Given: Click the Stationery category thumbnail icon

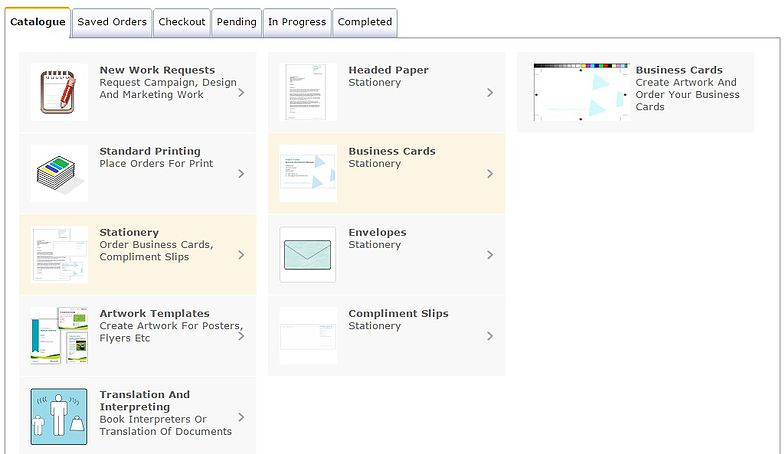Looking at the screenshot, I should tap(59, 254).
